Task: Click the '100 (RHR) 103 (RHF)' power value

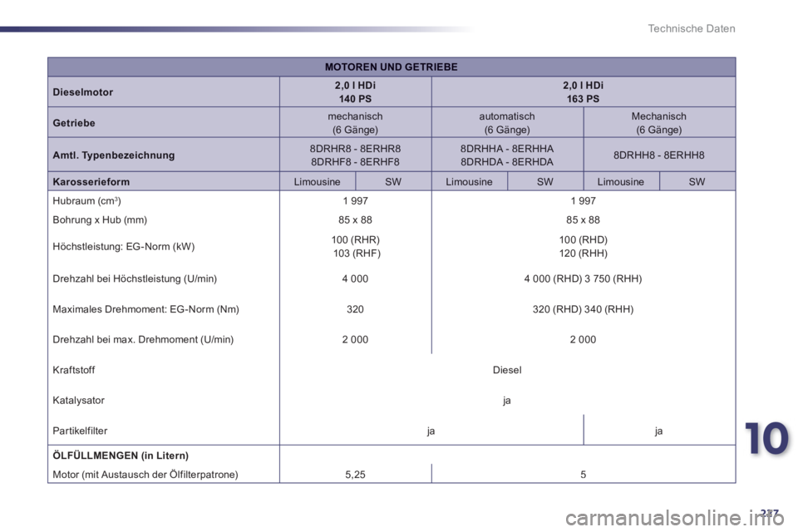Action: tap(355, 246)
